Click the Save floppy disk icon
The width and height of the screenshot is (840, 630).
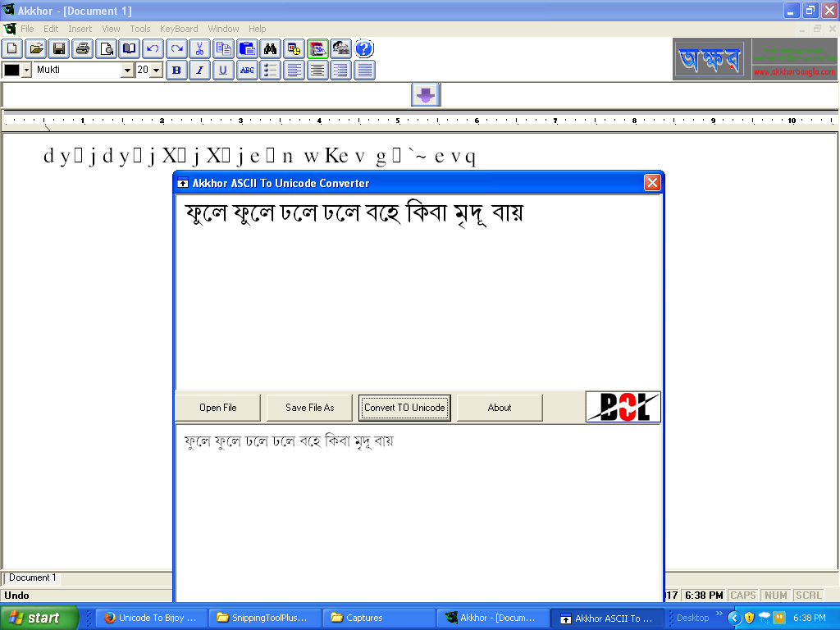click(59, 48)
